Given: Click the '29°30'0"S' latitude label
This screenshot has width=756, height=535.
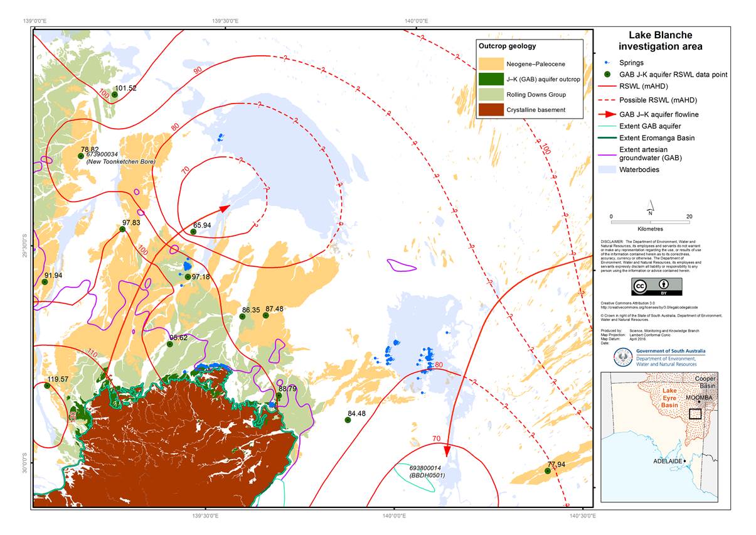Looking at the screenshot, I should (x=25, y=246).
